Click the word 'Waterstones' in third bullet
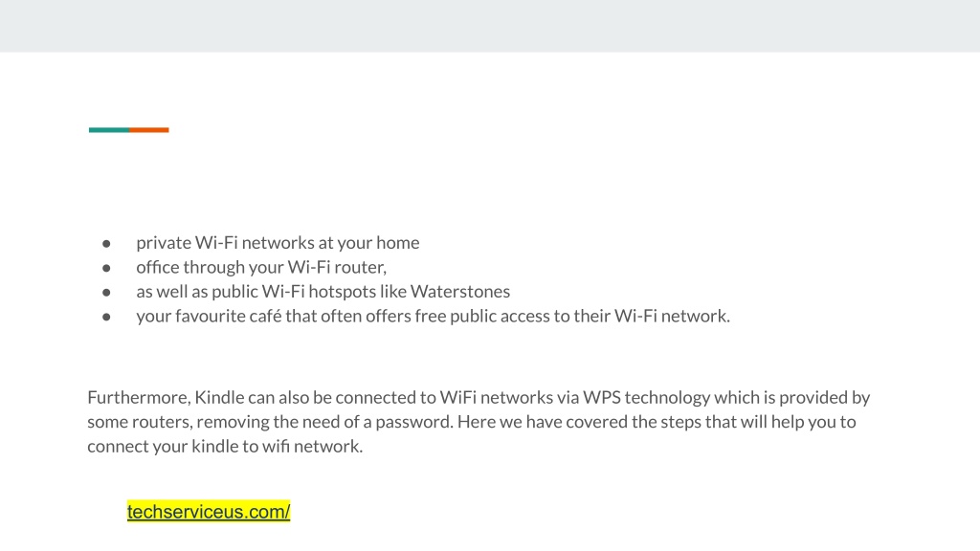980x551 pixels. coord(460,291)
